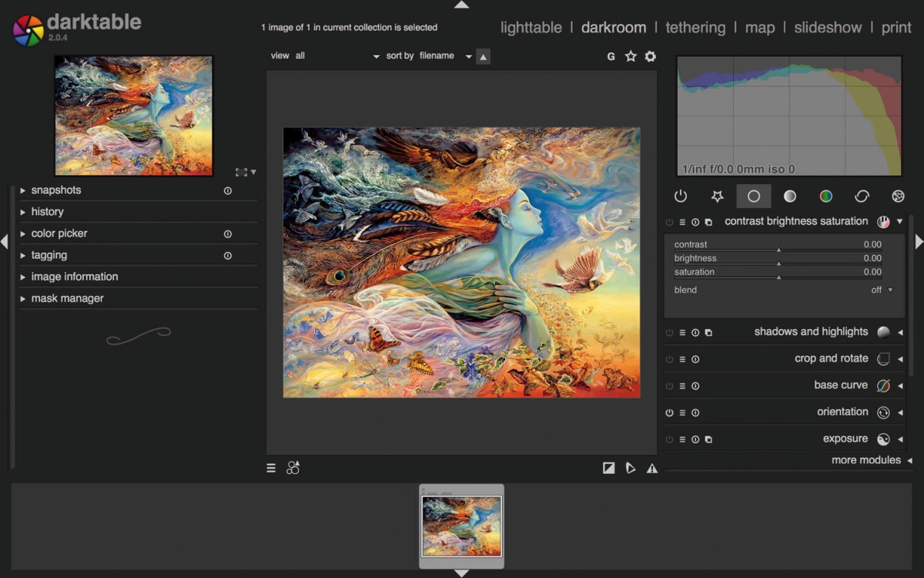Image resolution: width=924 pixels, height=578 pixels.
Task: Open color modules group (RGB circle)
Action: click(x=825, y=197)
